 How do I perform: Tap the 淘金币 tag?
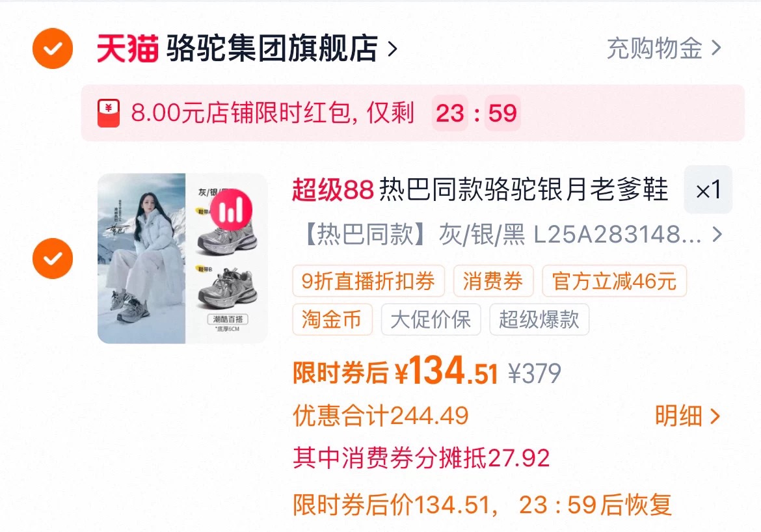click(x=332, y=319)
